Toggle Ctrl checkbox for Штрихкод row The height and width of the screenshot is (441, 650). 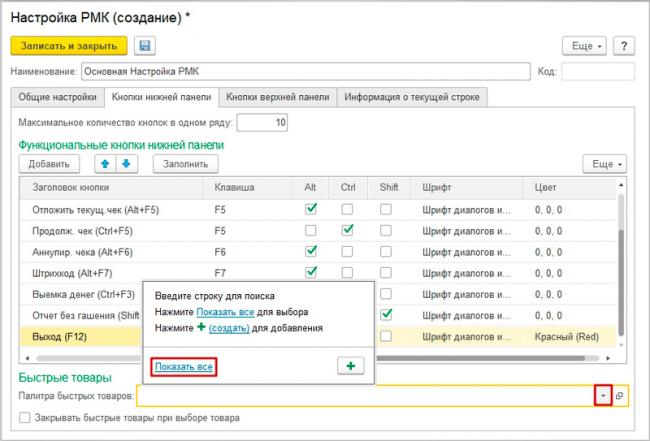tap(347, 272)
